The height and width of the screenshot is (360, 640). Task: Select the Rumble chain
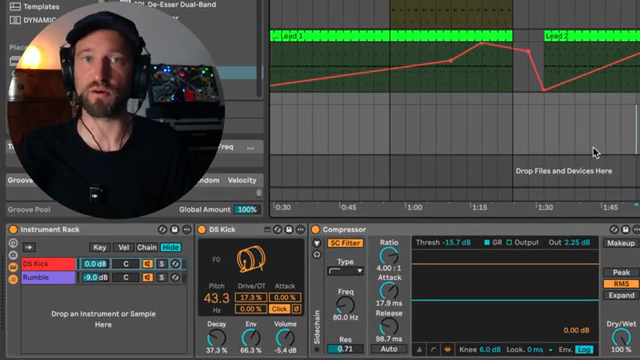48,278
